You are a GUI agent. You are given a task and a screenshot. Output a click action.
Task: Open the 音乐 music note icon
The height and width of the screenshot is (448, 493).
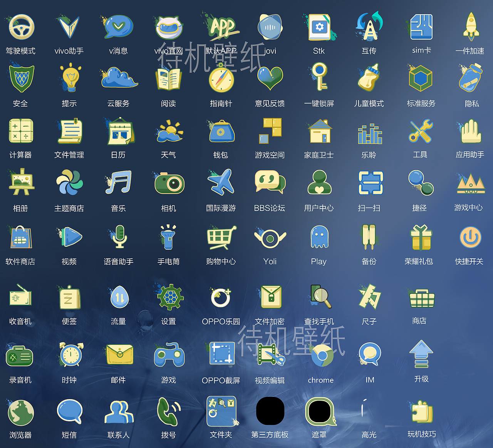coord(119,182)
